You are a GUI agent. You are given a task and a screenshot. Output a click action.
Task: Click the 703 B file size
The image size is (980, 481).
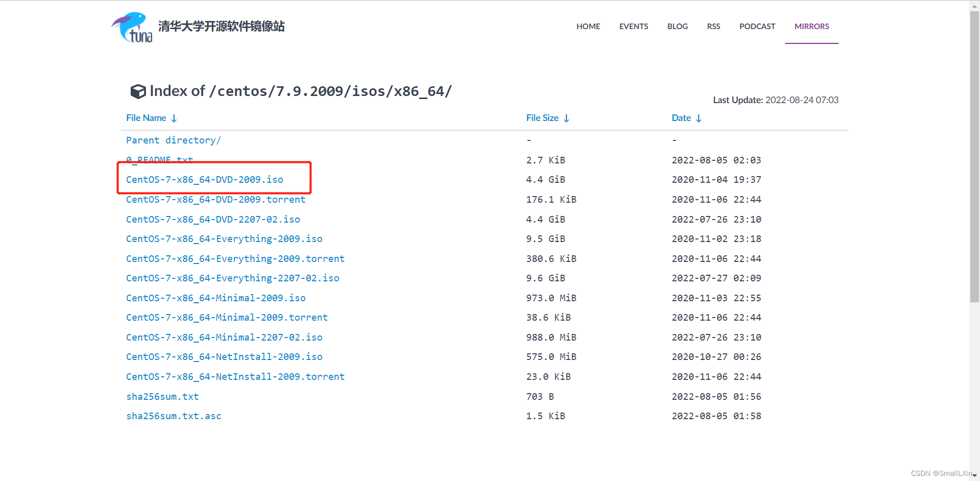coord(540,397)
